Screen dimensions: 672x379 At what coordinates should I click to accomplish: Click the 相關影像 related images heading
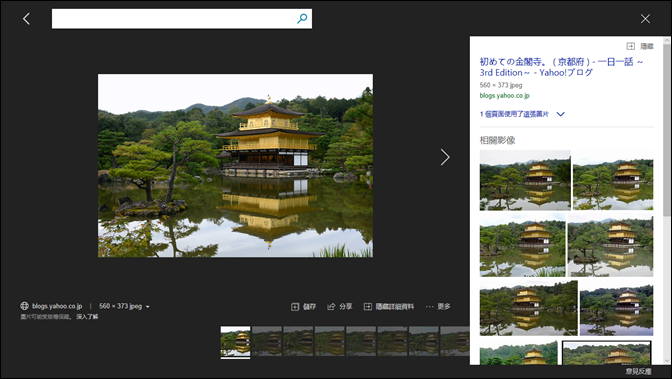pos(497,140)
